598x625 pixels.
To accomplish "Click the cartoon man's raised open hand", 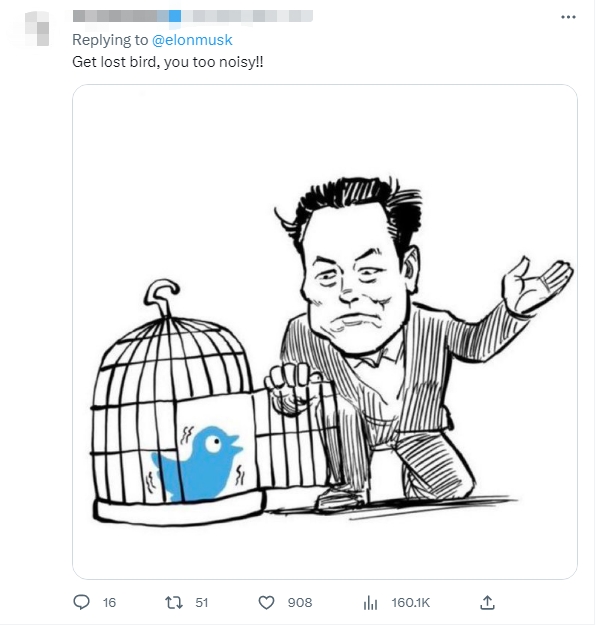I will point(536,285).
